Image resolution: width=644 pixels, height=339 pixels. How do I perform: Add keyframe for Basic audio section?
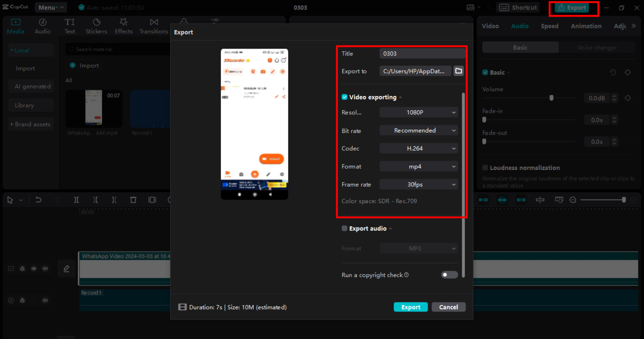(628, 73)
